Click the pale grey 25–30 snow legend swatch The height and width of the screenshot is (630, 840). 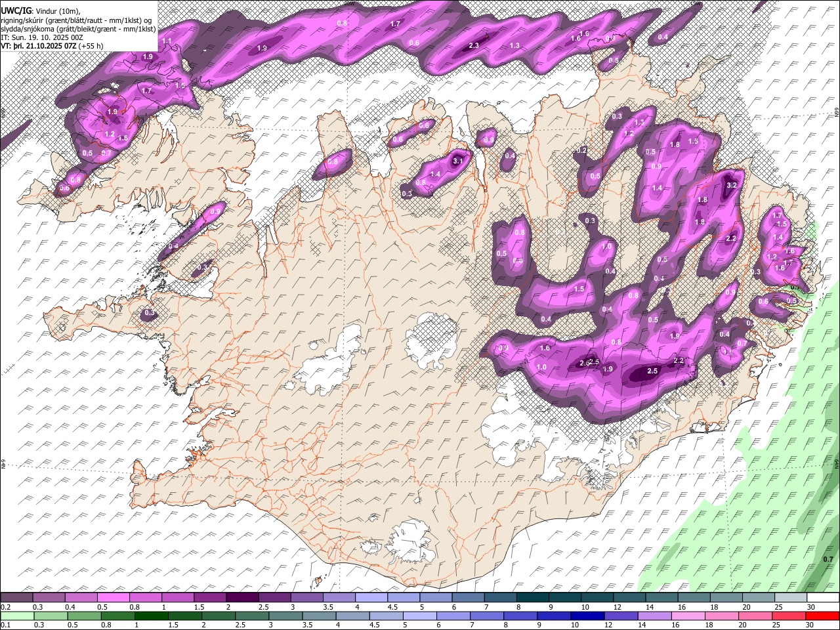click(789, 598)
